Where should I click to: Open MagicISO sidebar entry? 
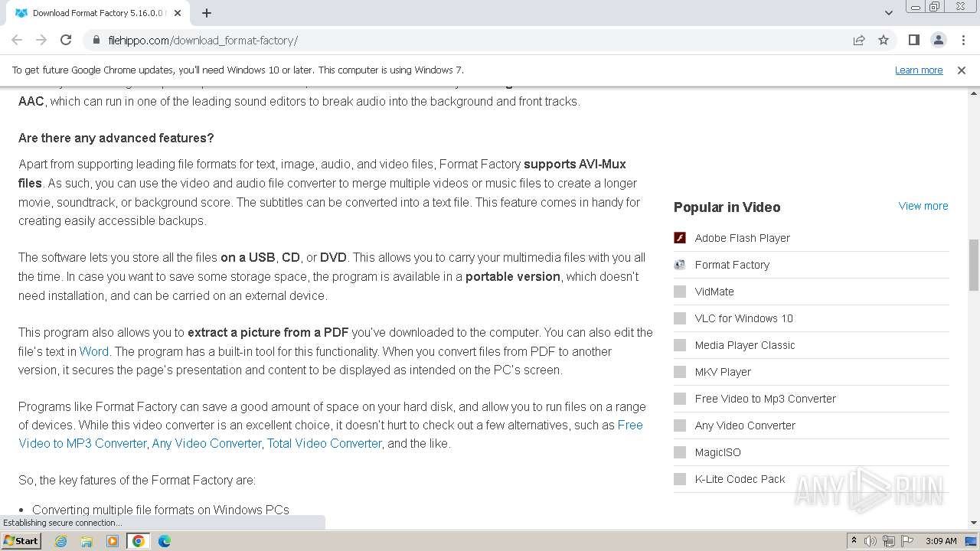(718, 452)
